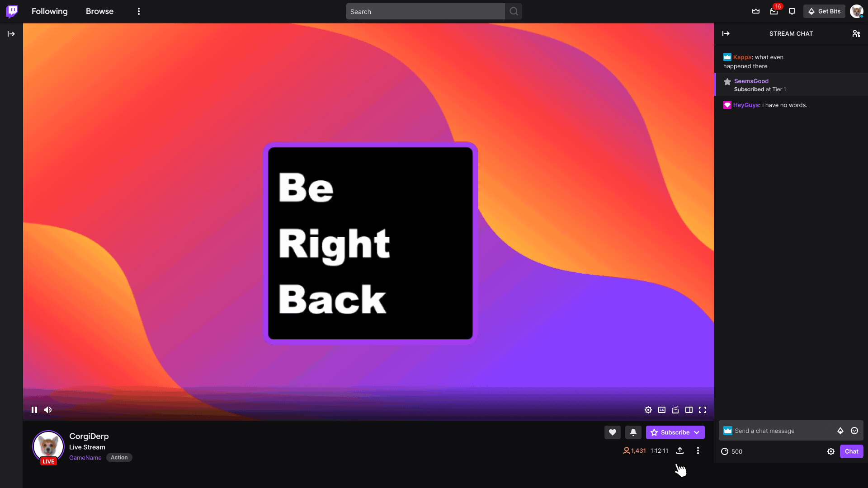Mute the stream audio

point(47,410)
